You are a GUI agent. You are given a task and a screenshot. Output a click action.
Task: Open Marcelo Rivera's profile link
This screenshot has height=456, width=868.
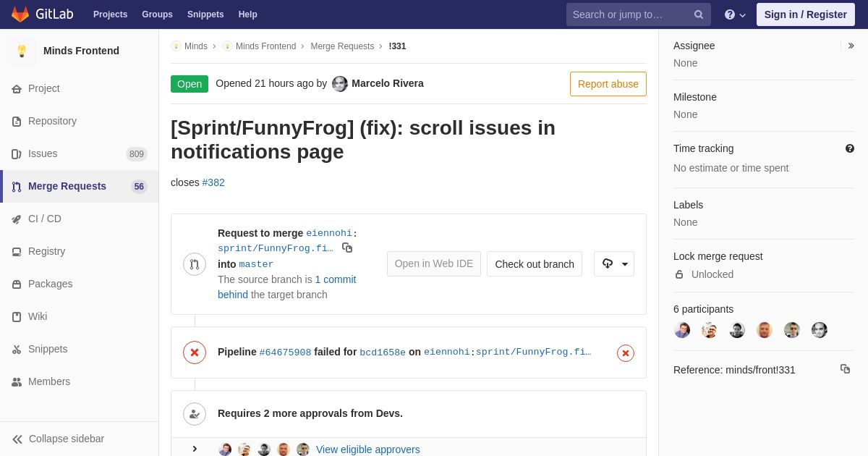coord(388,83)
